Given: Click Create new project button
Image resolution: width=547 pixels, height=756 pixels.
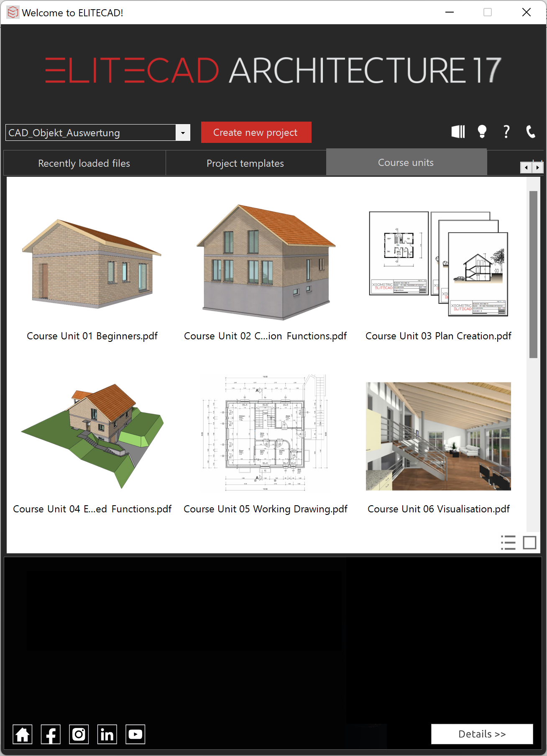Looking at the screenshot, I should tap(256, 132).
